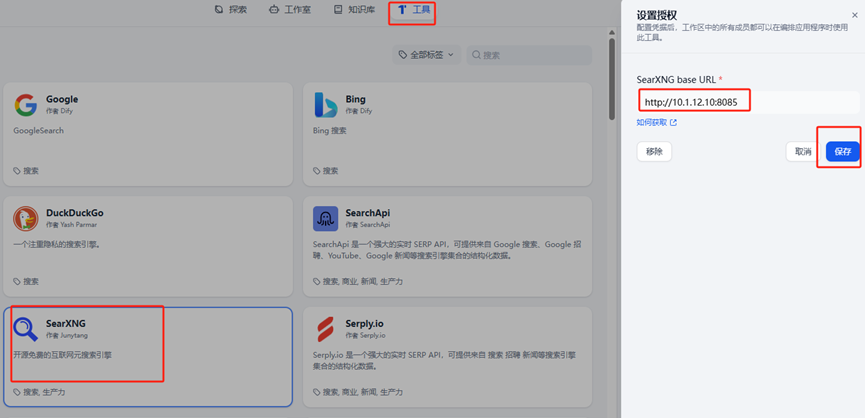The height and width of the screenshot is (418, 865).
Task: Click the DuckDuckGo card title
Action: (74, 213)
